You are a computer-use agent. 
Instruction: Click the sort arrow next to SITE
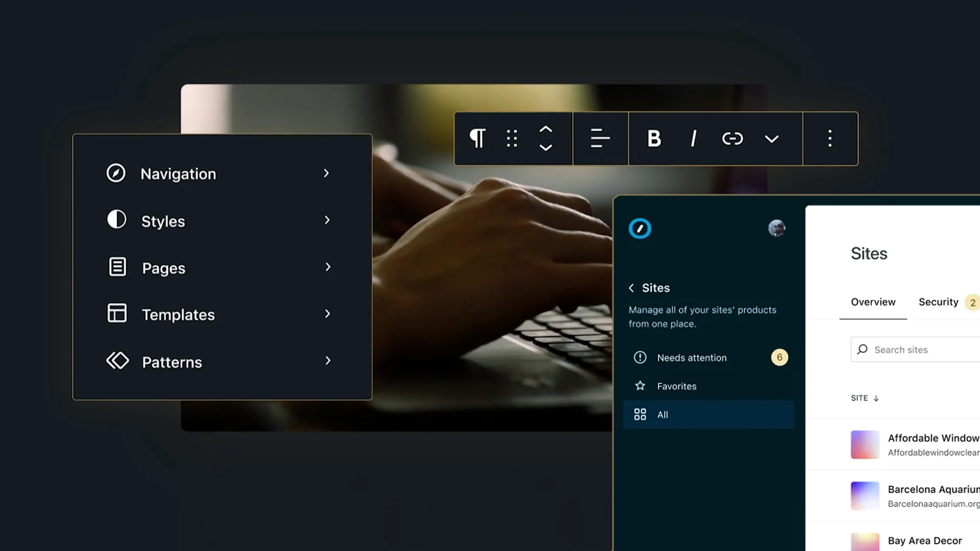(x=876, y=398)
